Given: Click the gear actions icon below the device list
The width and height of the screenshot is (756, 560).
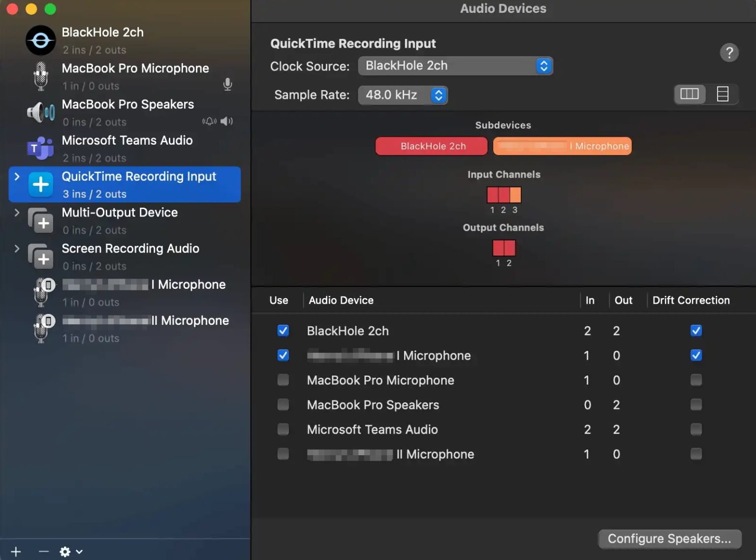Looking at the screenshot, I should pos(64,552).
